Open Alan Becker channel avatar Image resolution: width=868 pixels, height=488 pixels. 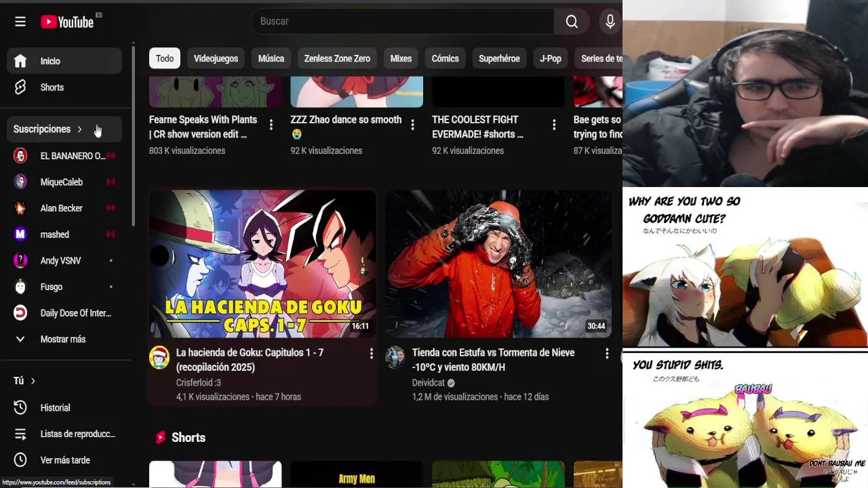pyautogui.click(x=20, y=208)
